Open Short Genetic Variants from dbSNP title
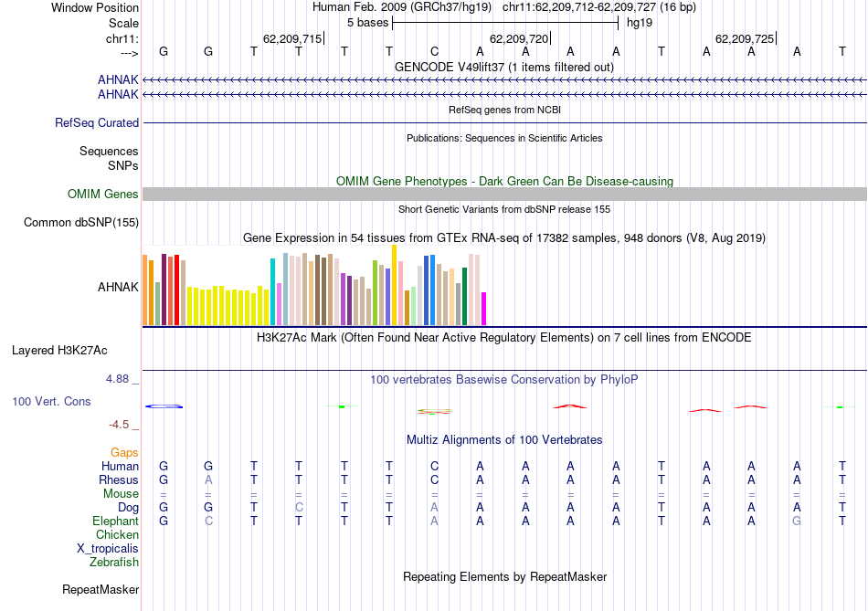Image resolution: width=868 pixels, height=611 pixels. point(504,209)
